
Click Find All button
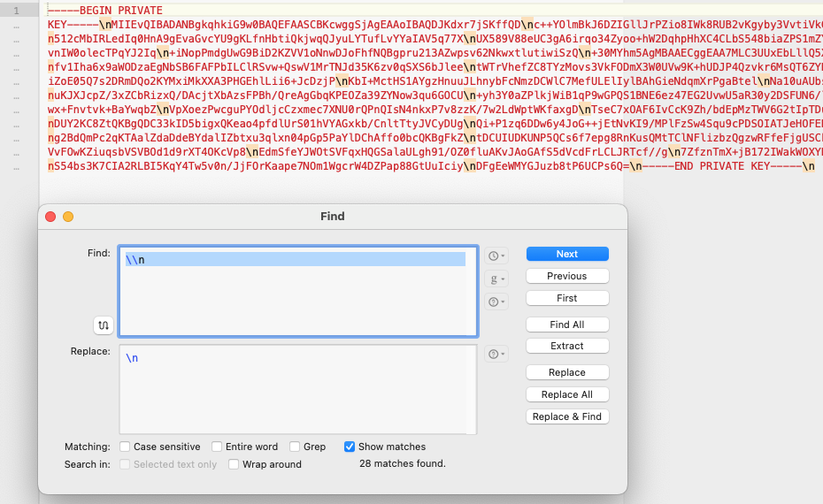(567, 325)
